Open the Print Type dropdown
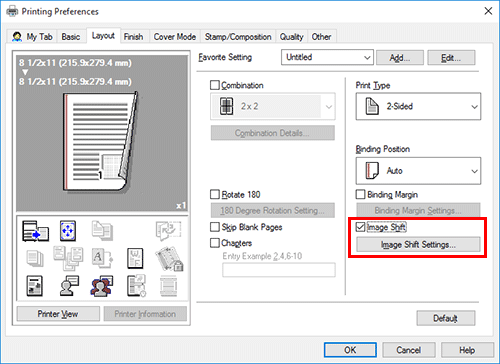 point(418,106)
